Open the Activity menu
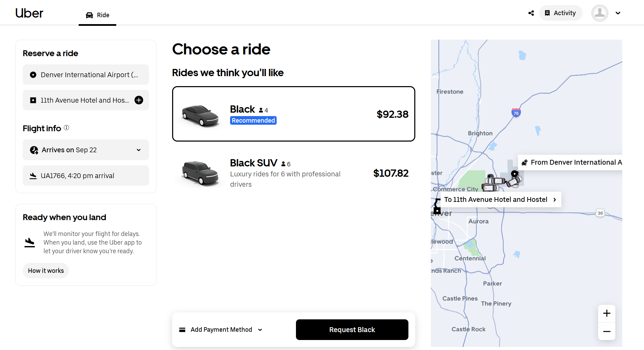 click(561, 13)
